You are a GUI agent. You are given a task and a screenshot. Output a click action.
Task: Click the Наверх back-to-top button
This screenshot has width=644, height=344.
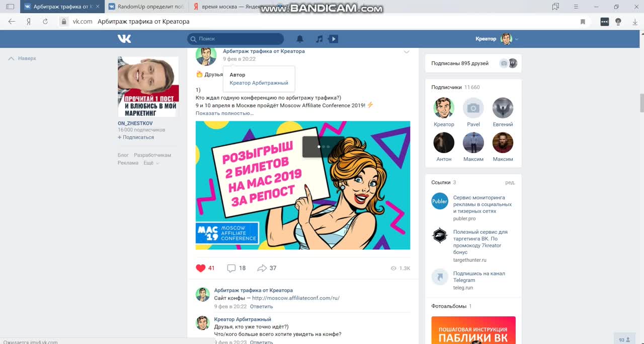(23, 58)
